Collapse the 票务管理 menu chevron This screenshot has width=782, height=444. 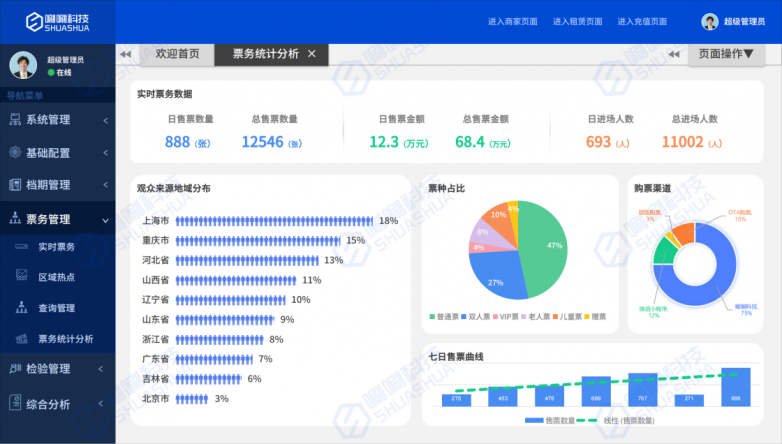coord(105,219)
